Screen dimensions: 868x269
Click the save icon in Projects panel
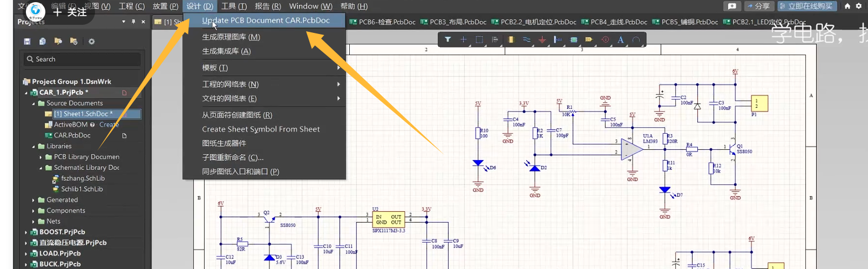27,41
